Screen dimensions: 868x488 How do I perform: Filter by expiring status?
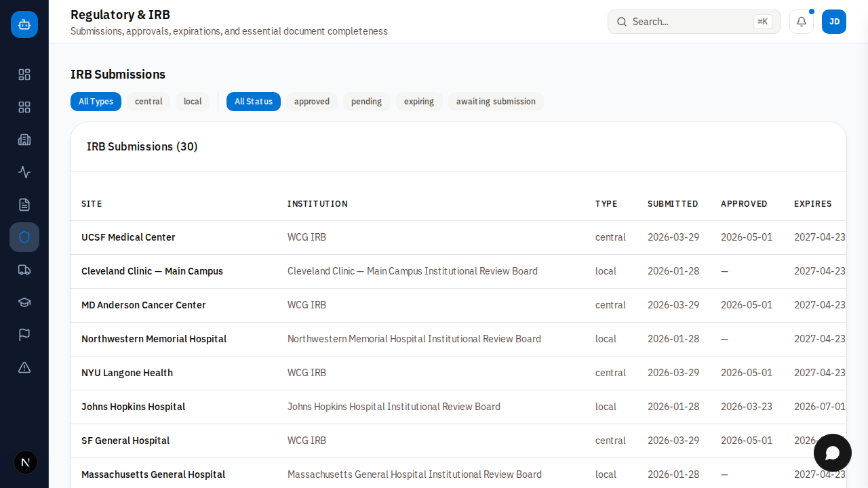[419, 102]
